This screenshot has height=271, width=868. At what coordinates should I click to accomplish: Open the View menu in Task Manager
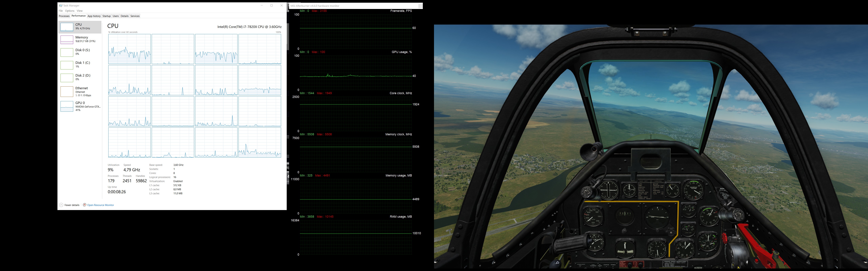[80, 11]
